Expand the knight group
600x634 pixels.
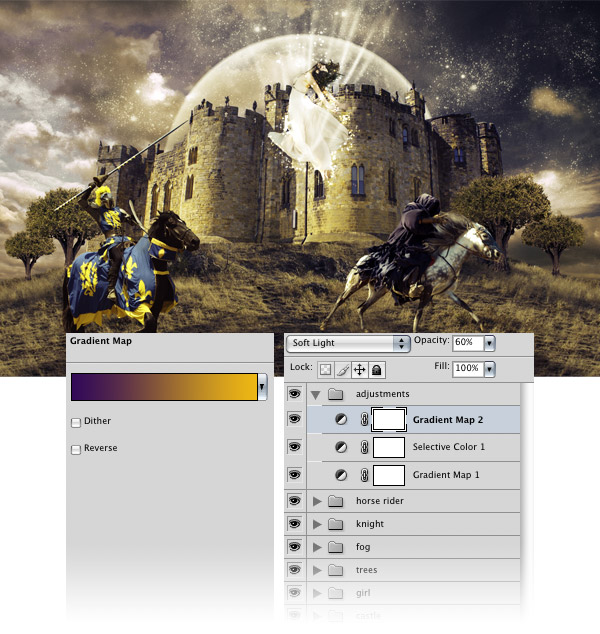point(317,524)
